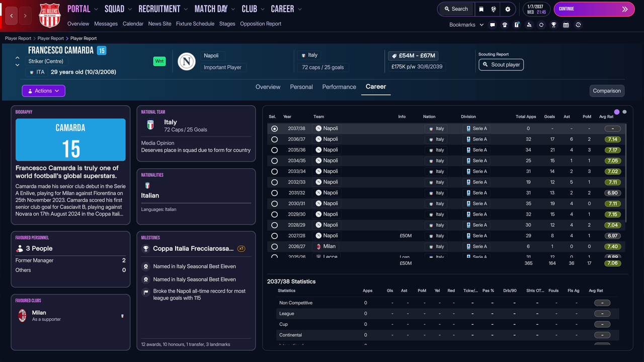This screenshot has width=644, height=362.
Task: Expand the CAREER menu chevron
Action: [x=300, y=9]
